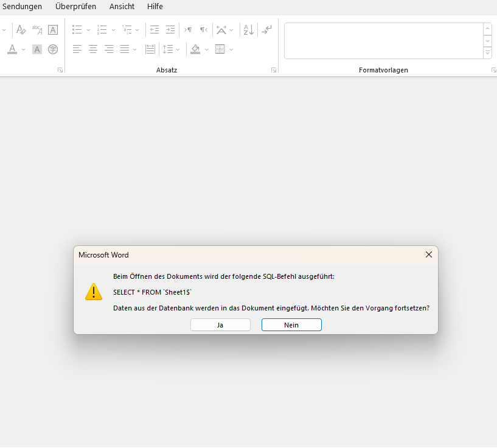Apply the font color
The image size is (497, 448).
tap(12, 49)
